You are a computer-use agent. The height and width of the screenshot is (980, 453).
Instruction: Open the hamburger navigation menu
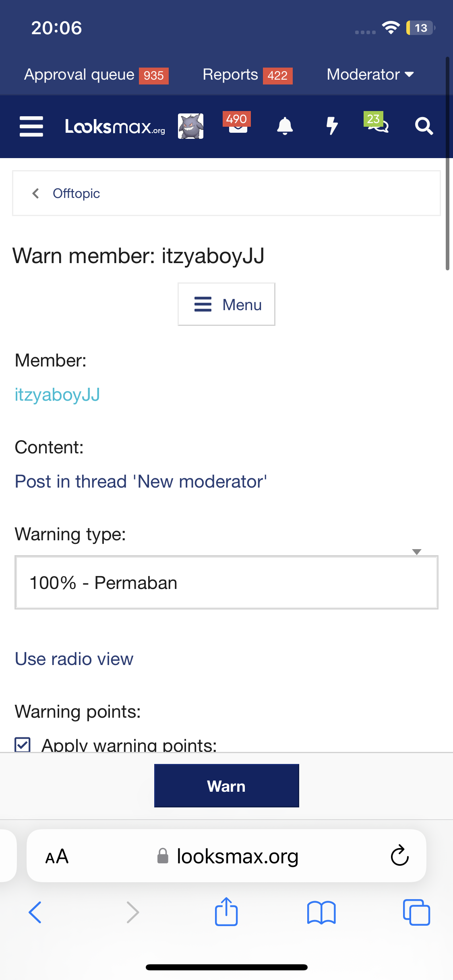tap(31, 126)
